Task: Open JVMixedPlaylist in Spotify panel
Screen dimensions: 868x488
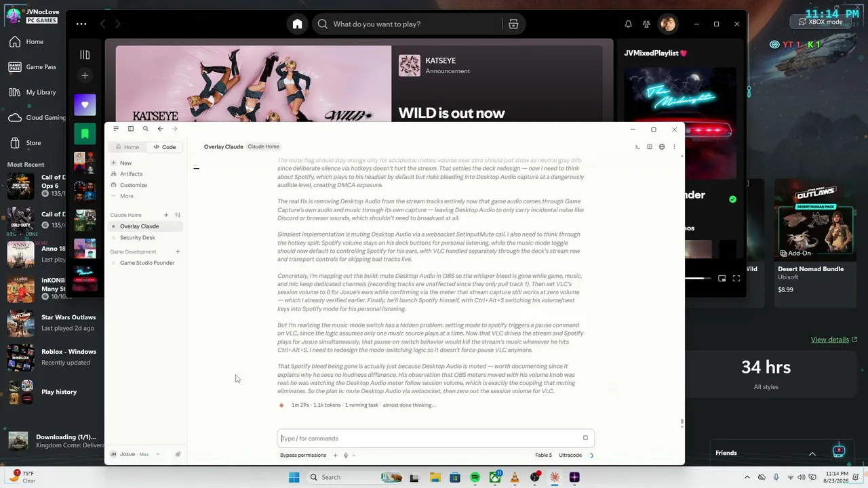Action: click(x=656, y=53)
